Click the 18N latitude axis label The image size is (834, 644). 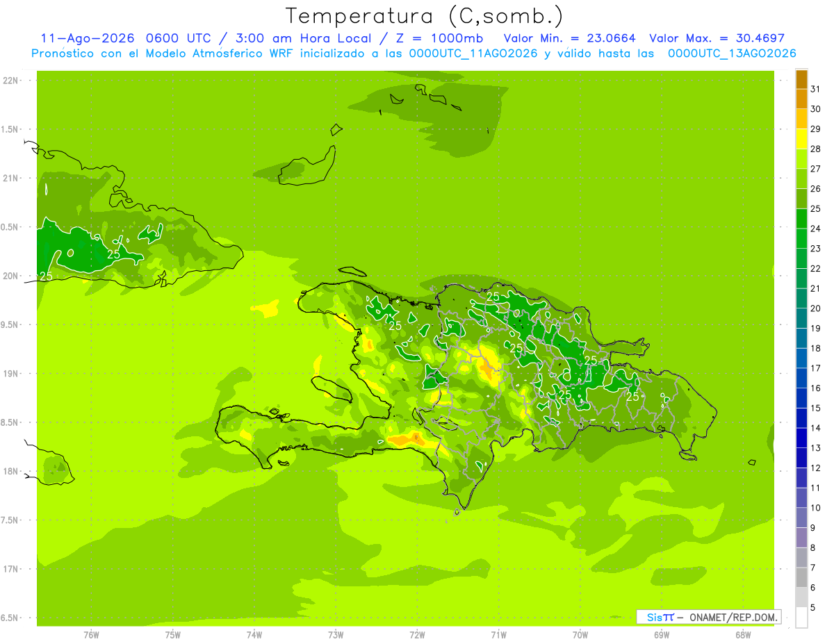pos(13,471)
